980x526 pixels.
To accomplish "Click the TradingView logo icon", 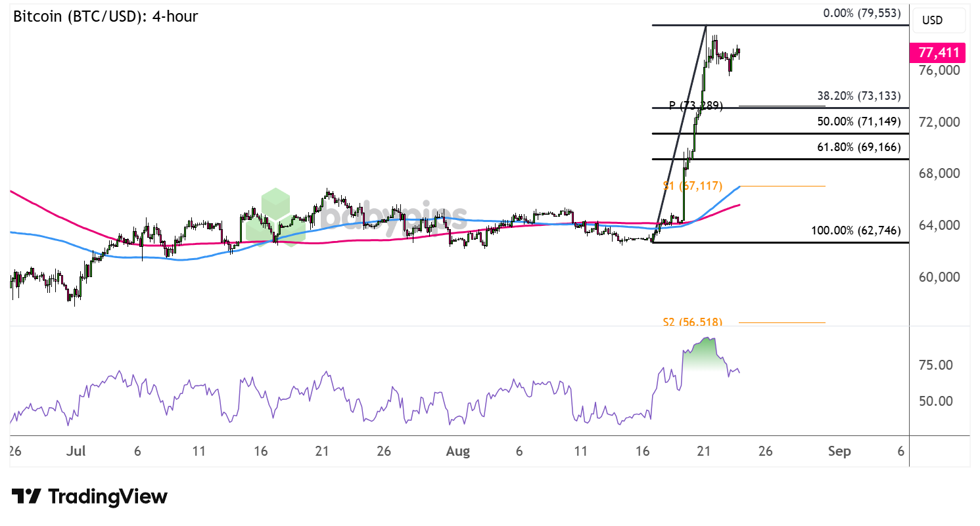I will point(27,497).
